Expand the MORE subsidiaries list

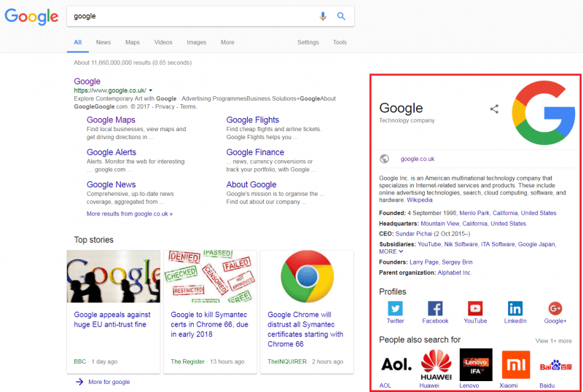(x=390, y=251)
